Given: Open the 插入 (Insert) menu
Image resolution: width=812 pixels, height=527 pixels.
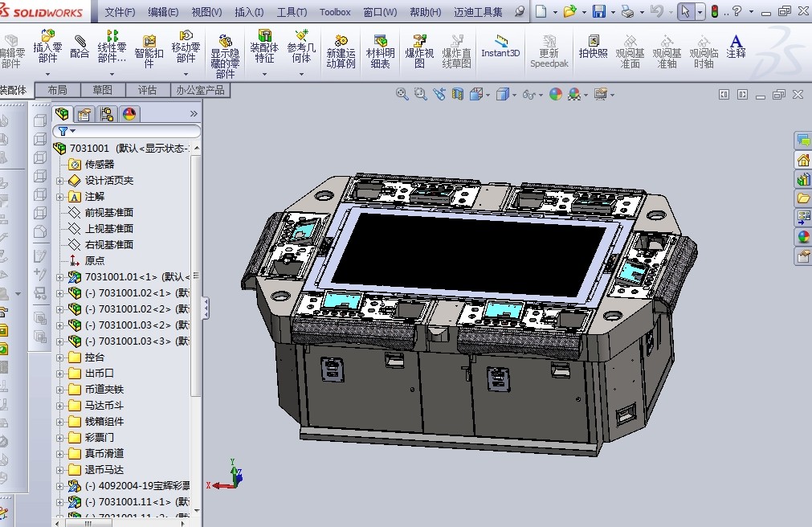Looking at the screenshot, I should click(x=248, y=12).
